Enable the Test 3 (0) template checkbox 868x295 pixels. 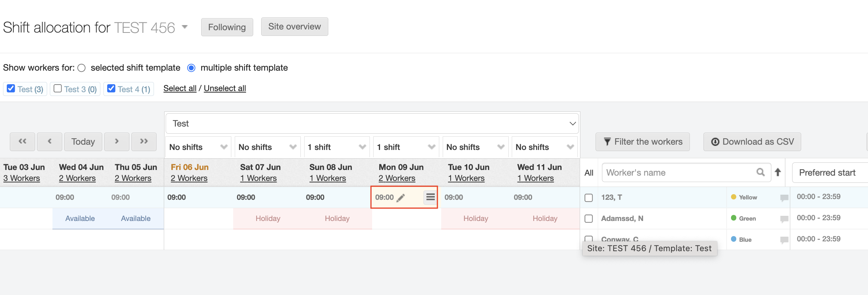coord(58,88)
